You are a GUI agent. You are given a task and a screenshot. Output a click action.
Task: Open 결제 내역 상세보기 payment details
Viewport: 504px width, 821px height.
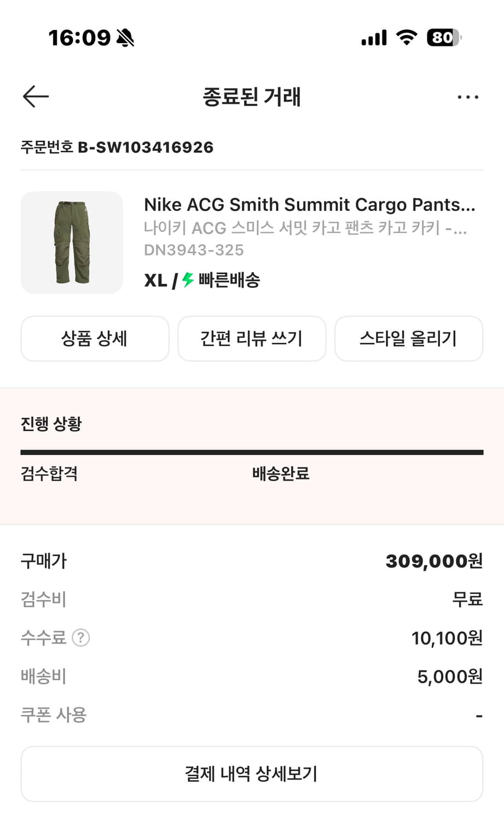click(252, 774)
